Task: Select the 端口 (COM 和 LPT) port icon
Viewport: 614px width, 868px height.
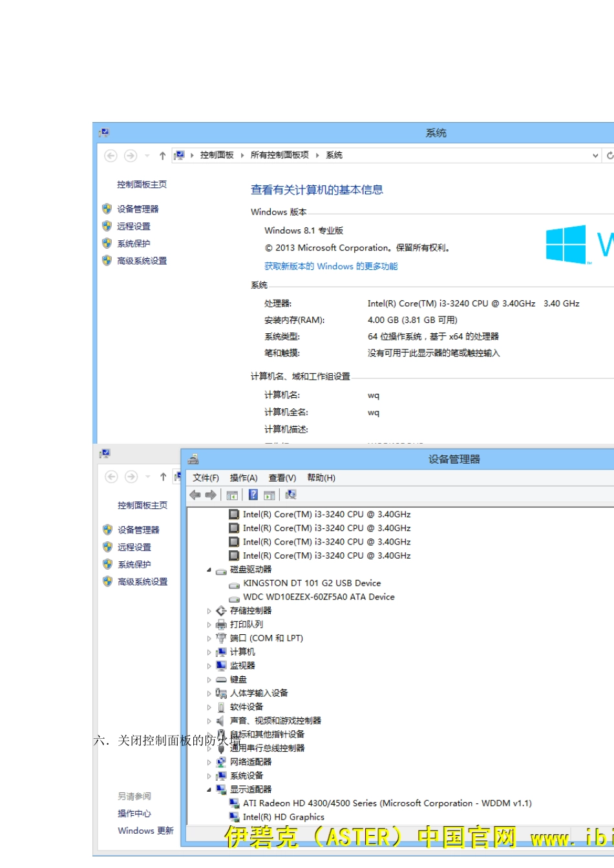Action: coord(221,638)
